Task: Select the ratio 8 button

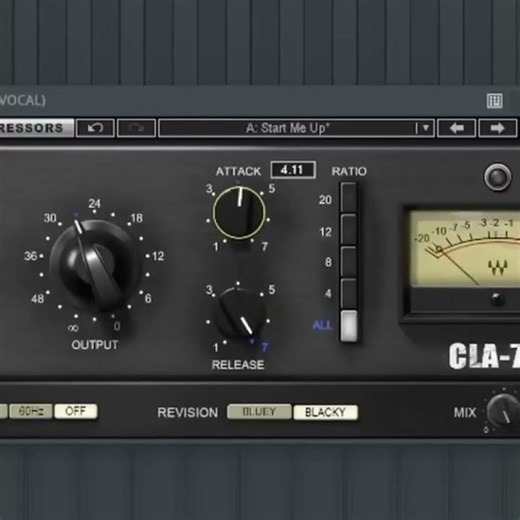Action: 349,262
